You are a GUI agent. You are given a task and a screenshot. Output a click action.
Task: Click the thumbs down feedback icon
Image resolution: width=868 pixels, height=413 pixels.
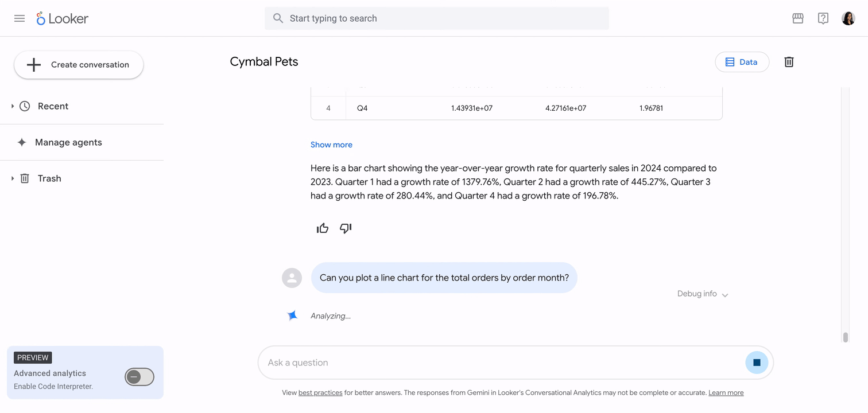point(346,228)
